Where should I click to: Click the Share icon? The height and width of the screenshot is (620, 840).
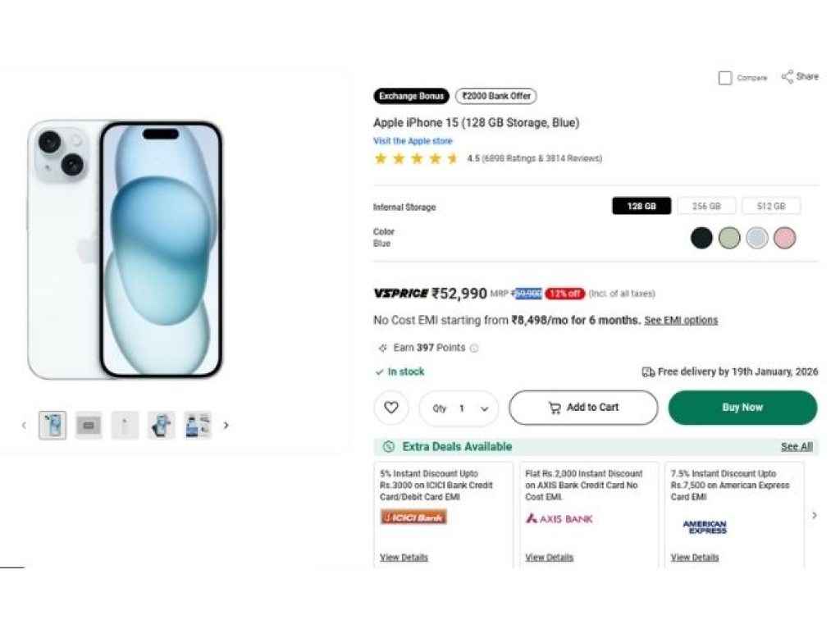(788, 75)
